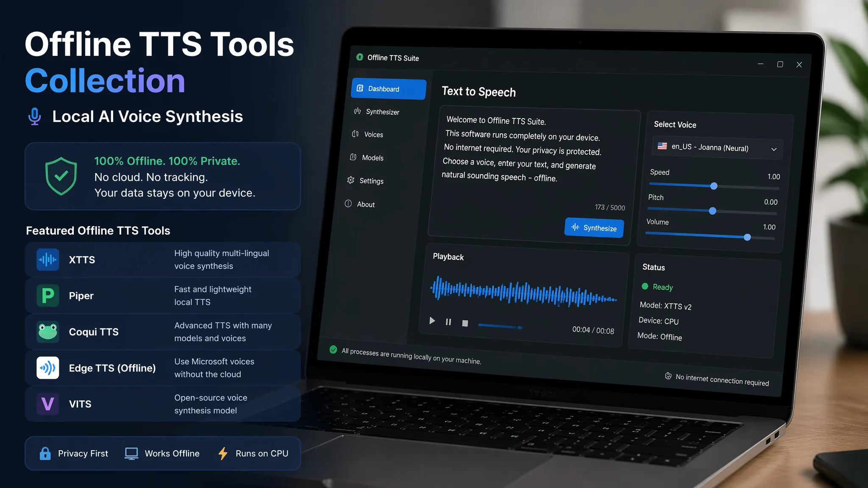Click the "Mode: Offline" status line

(x=660, y=337)
